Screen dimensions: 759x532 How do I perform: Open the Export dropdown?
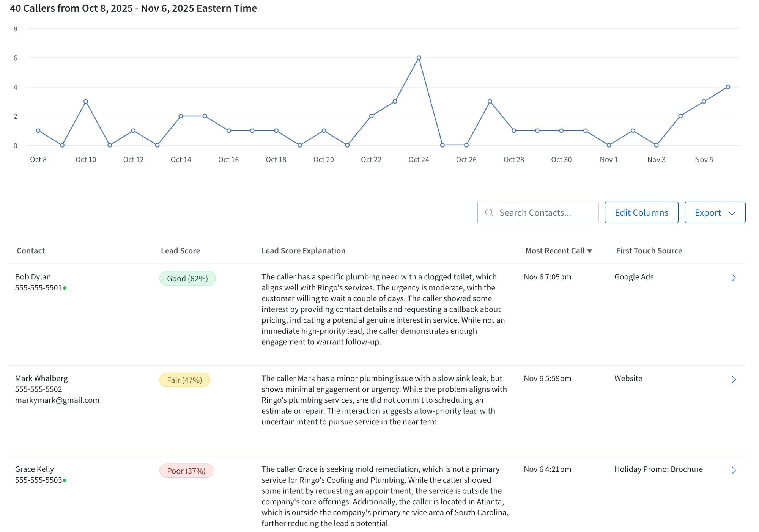(x=715, y=212)
